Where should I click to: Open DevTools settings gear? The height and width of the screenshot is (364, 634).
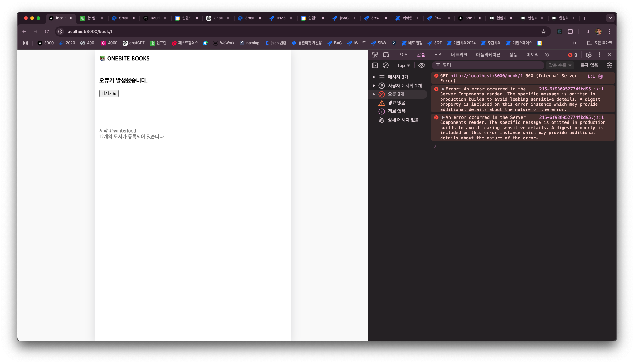point(588,55)
